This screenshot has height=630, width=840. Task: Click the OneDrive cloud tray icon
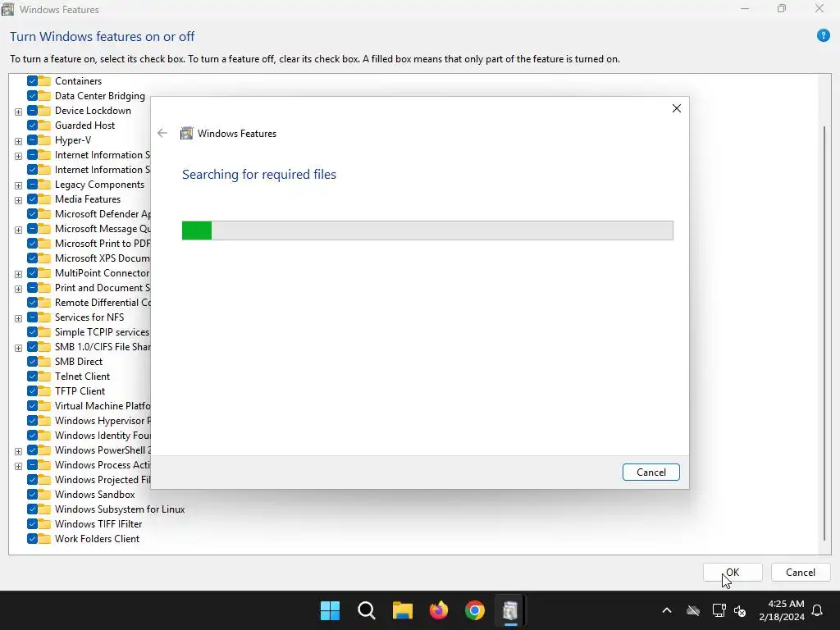pos(693,610)
